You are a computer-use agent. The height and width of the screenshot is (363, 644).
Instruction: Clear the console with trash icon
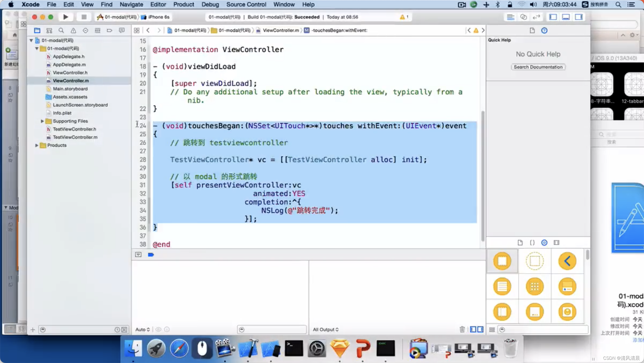click(x=462, y=329)
